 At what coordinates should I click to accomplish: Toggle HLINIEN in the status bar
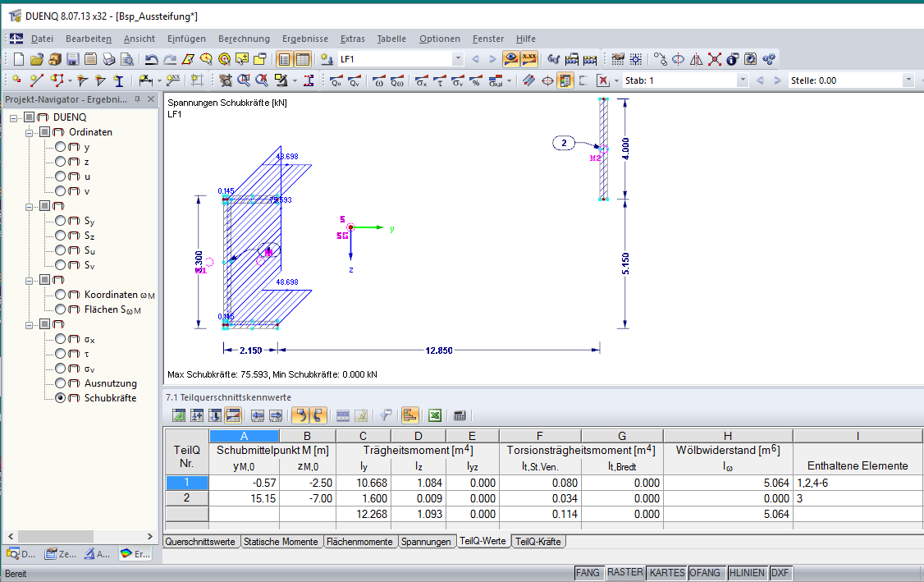click(747, 573)
